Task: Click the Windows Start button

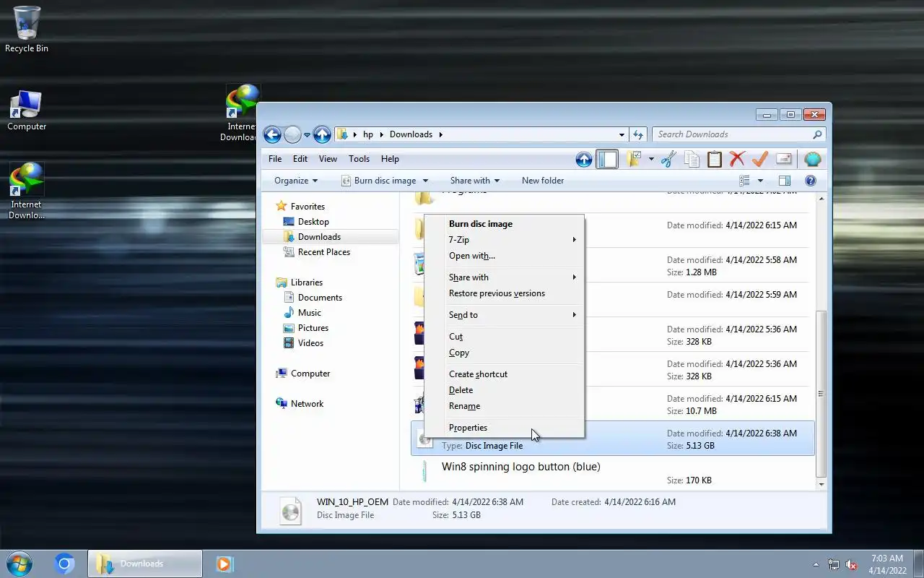Action: click(19, 564)
